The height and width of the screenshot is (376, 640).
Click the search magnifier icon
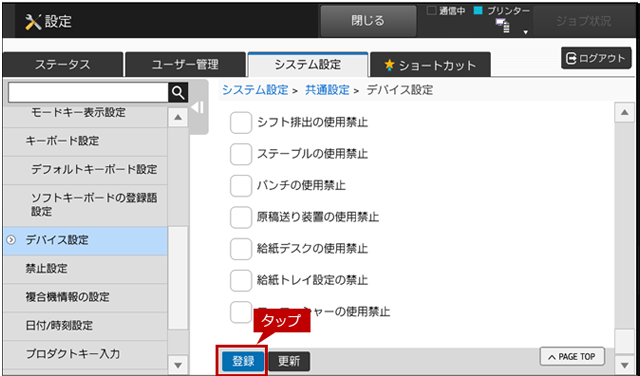click(178, 93)
